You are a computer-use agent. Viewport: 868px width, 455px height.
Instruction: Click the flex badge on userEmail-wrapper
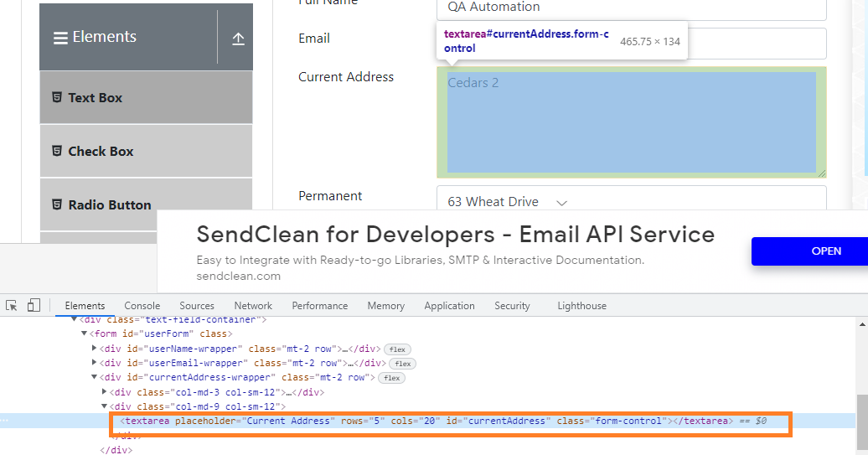click(403, 364)
